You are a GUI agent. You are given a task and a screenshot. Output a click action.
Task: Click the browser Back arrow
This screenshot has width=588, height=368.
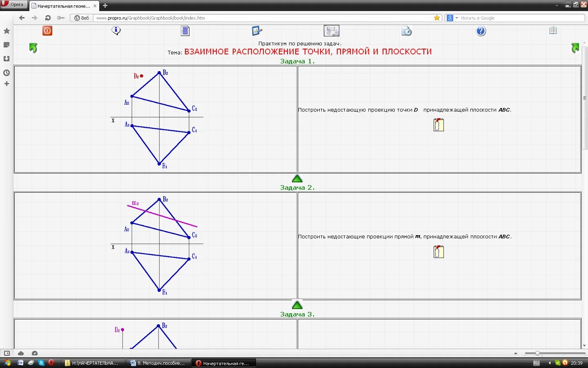(x=22, y=18)
